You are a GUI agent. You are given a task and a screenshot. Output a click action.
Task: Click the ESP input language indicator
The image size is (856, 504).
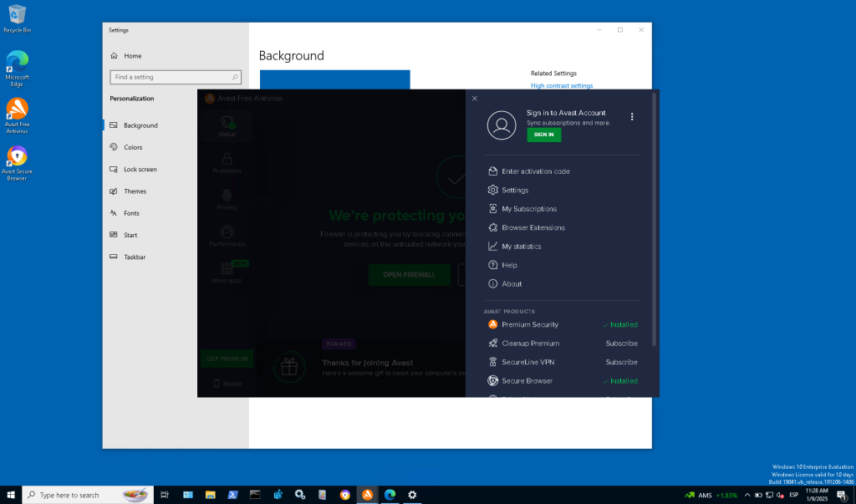tap(794, 496)
